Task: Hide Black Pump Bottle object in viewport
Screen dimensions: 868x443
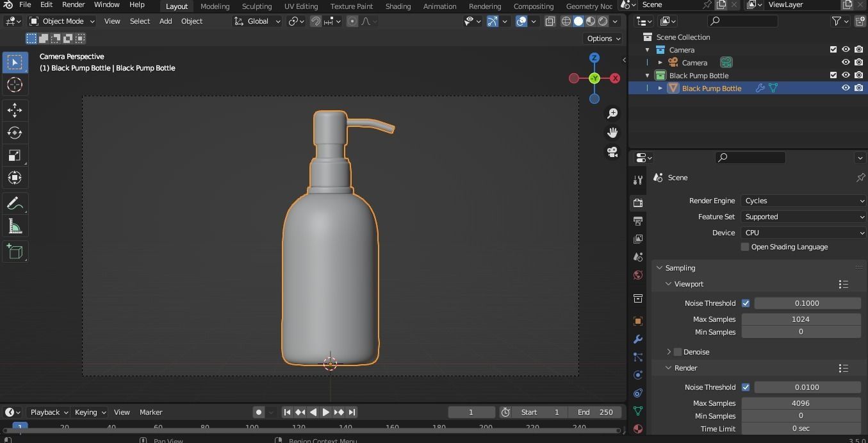Action: pyautogui.click(x=846, y=88)
